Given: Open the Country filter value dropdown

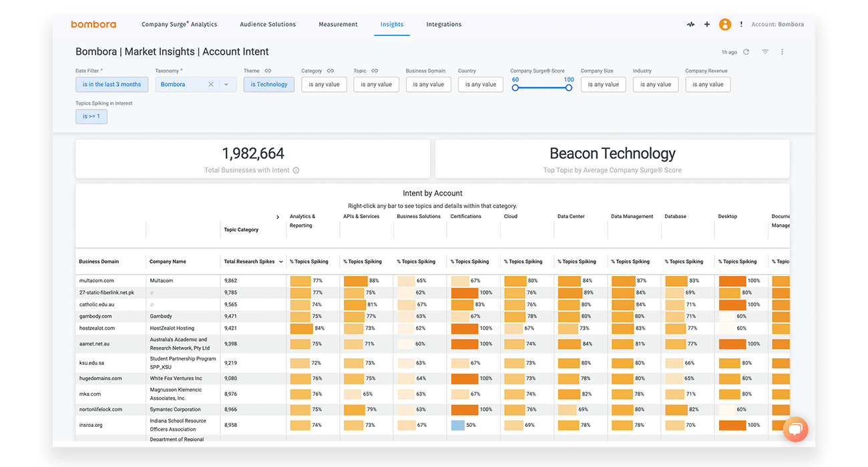Looking at the screenshot, I should coord(480,84).
